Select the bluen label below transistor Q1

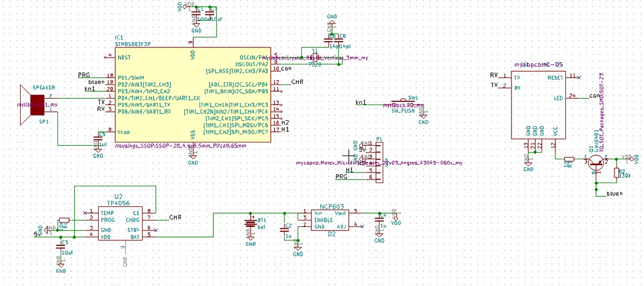pyautogui.click(x=614, y=194)
